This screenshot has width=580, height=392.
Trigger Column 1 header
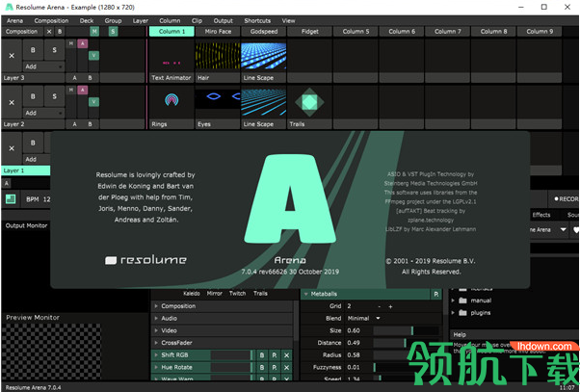[x=171, y=32]
